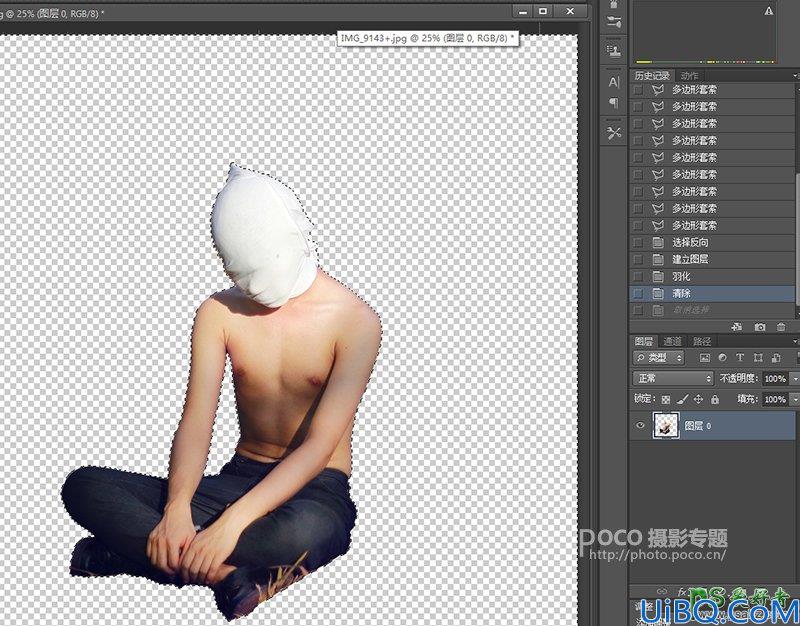The height and width of the screenshot is (626, 800).
Task: Click the link layers icon
Action: point(662,591)
